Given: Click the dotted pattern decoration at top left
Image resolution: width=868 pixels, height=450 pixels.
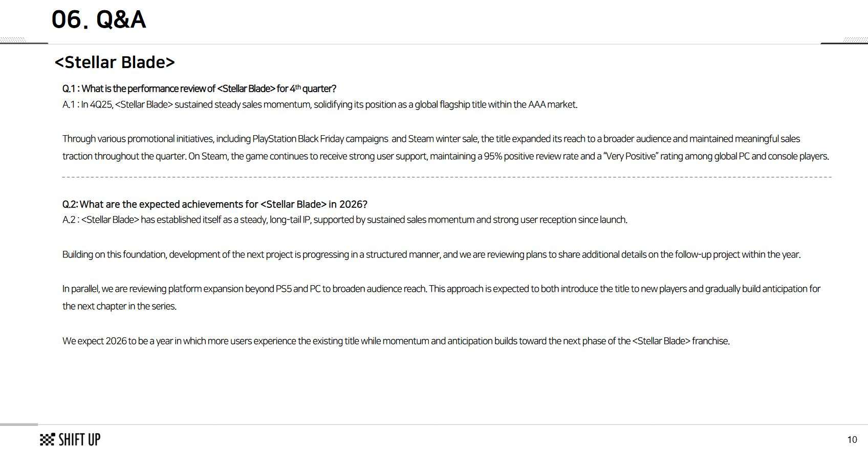Looking at the screenshot, I should (x=13, y=40).
